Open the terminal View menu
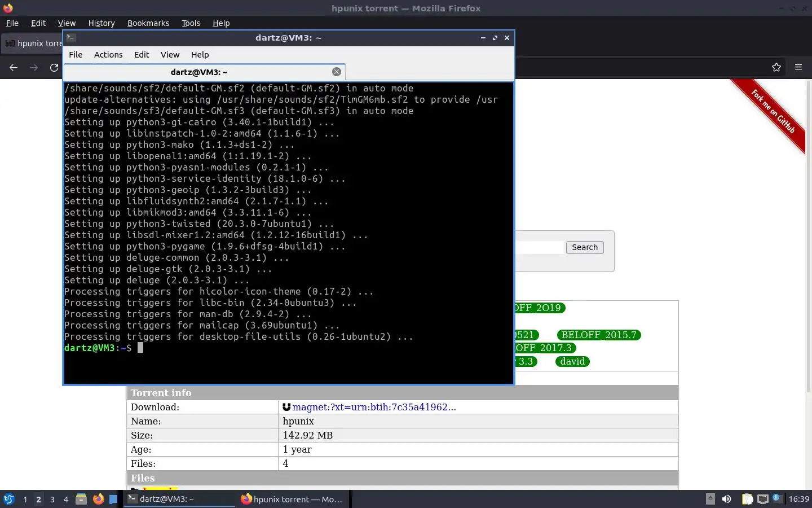Screen dimensions: 812x508 pos(170,55)
